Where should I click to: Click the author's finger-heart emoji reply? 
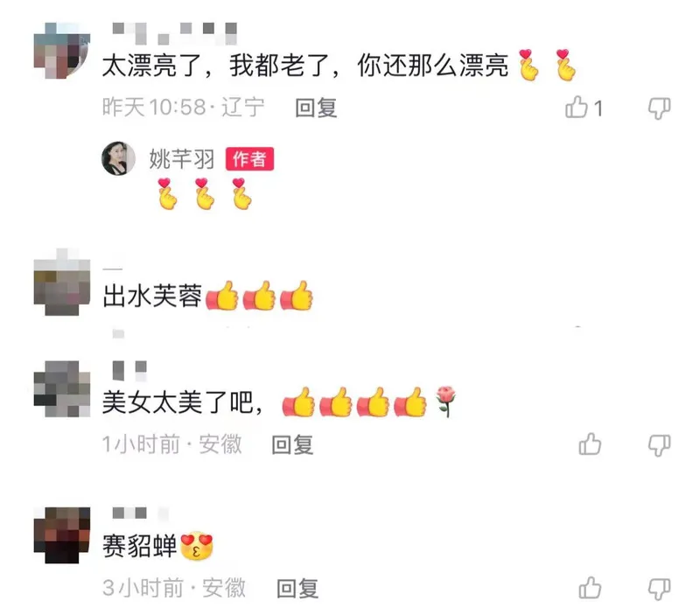205,193
